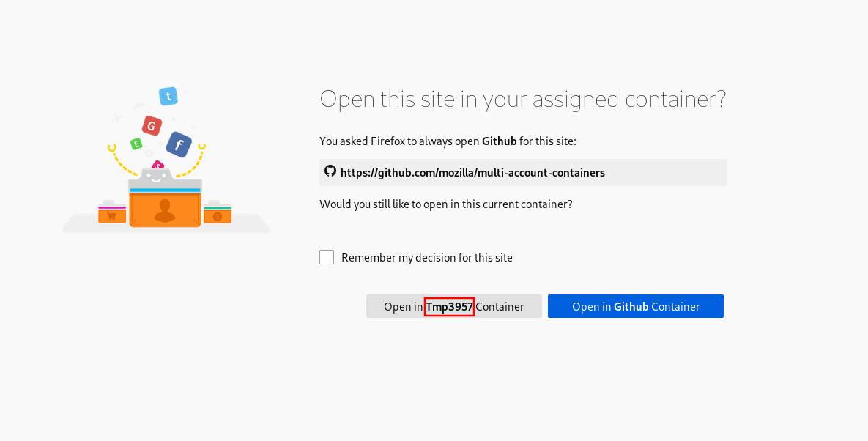Image resolution: width=868 pixels, height=441 pixels.
Task: Click the dollar-sign folder icon
Action: pyautogui.click(x=216, y=217)
